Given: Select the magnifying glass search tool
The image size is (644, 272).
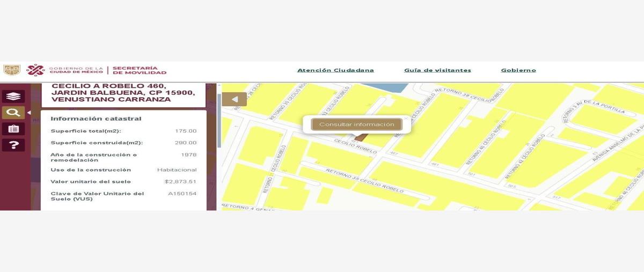Looking at the screenshot, I should 13,113.
